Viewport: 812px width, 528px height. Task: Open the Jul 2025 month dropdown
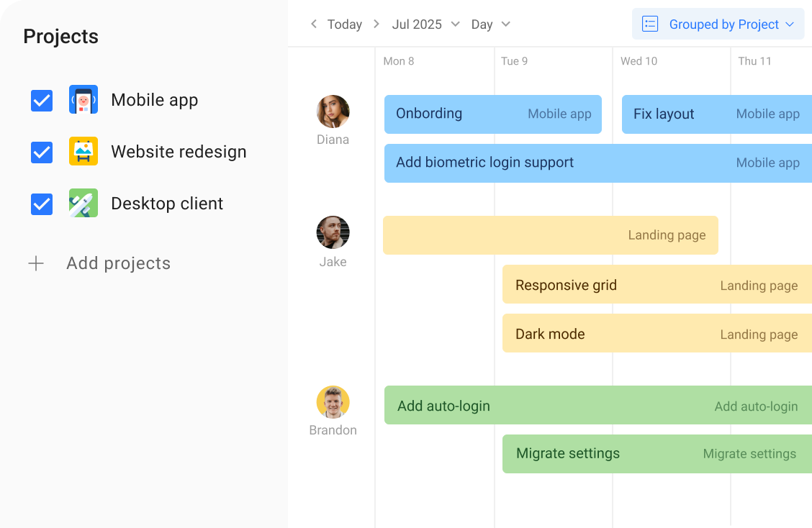pyautogui.click(x=455, y=24)
